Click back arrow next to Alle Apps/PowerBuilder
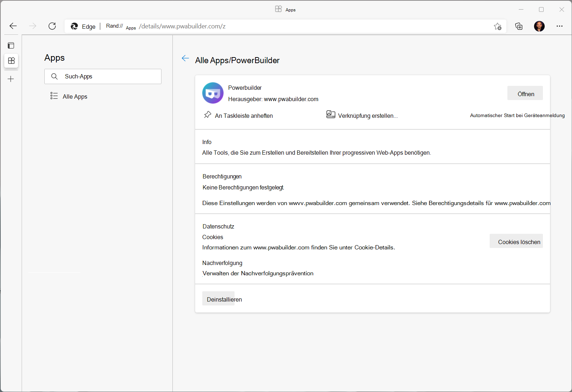Image resolution: width=572 pixels, height=392 pixels. click(x=185, y=59)
